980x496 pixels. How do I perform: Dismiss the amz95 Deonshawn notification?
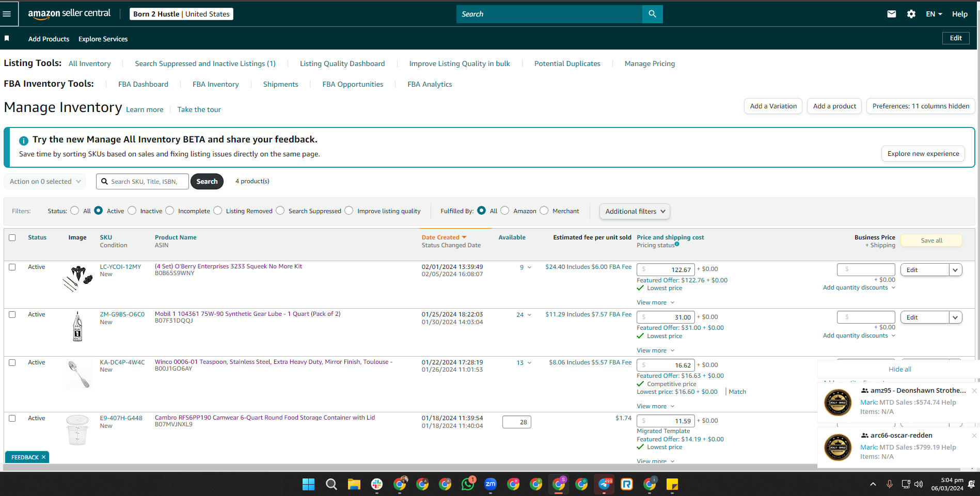(x=974, y=391)
